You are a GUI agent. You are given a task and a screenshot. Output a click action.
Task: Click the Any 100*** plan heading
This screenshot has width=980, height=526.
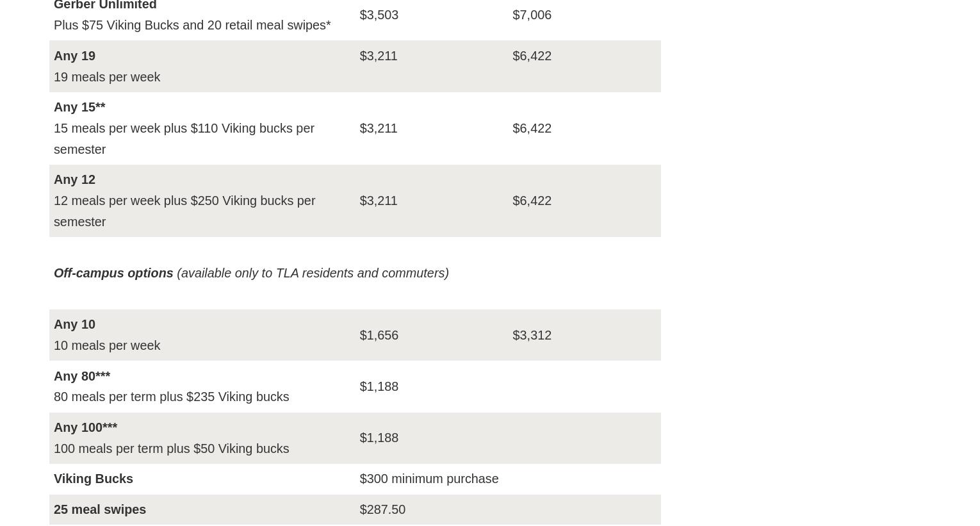tap(85, 427)
